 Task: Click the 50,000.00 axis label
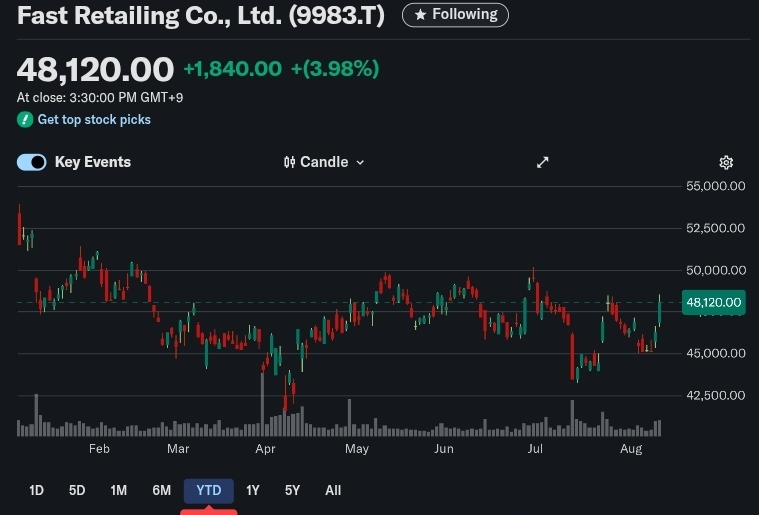(x=715, y=270)
